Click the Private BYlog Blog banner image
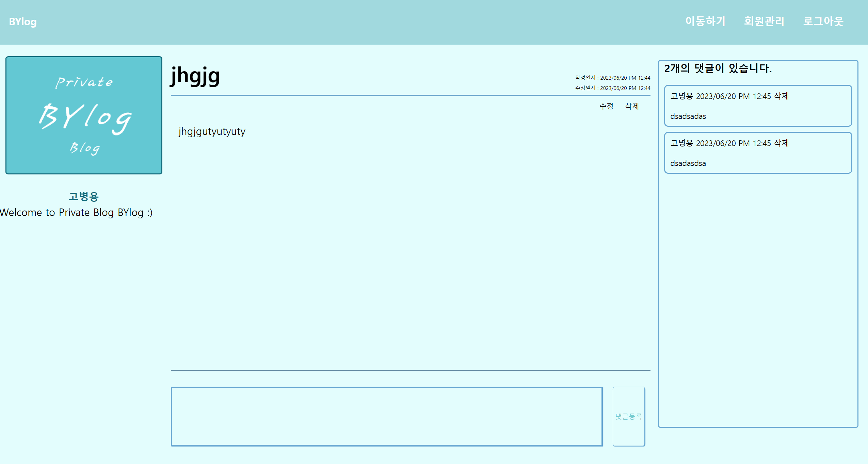This screenshot has height=464, width=868. pyautogui.click(x=84, y=115)
